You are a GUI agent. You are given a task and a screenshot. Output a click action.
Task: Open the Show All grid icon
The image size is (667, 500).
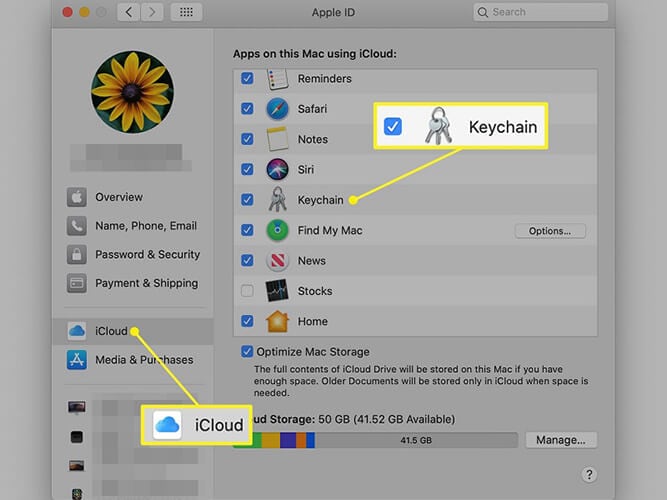(186, 12)
